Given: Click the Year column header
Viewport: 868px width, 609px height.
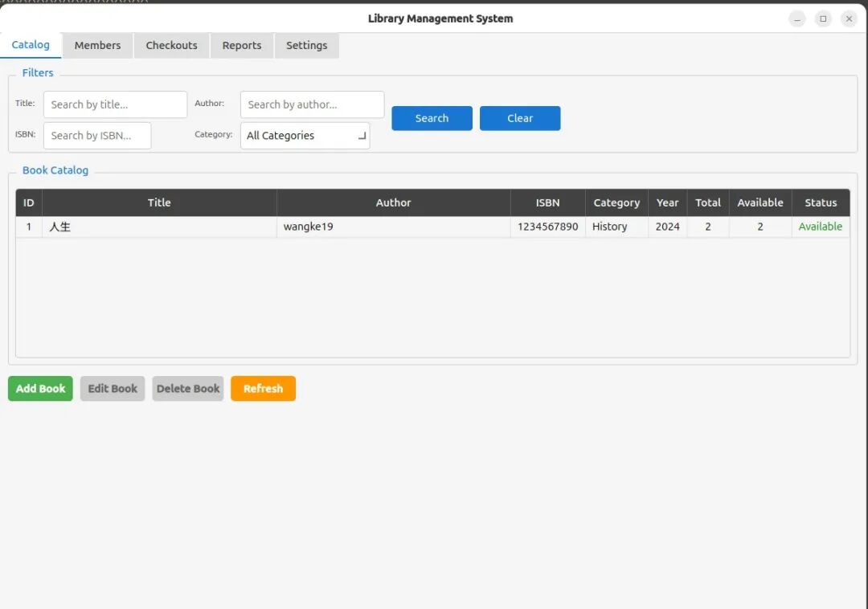Looking at the screenshot, I should (668, 202).
